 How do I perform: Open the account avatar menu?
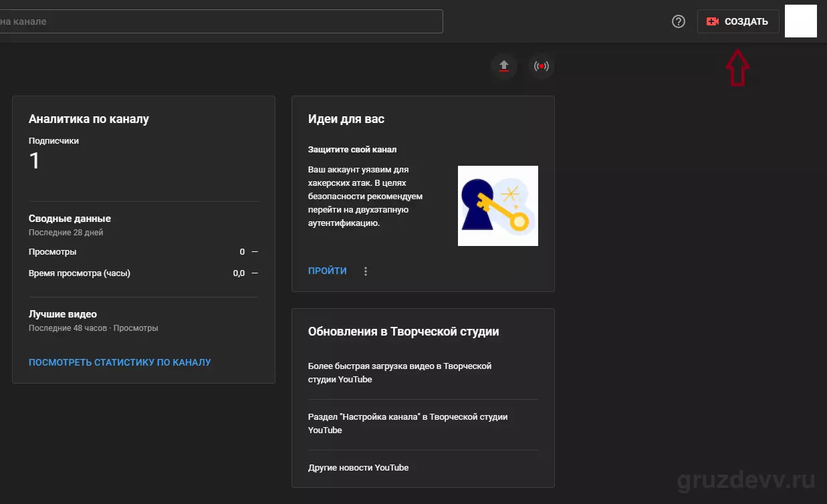801,21
